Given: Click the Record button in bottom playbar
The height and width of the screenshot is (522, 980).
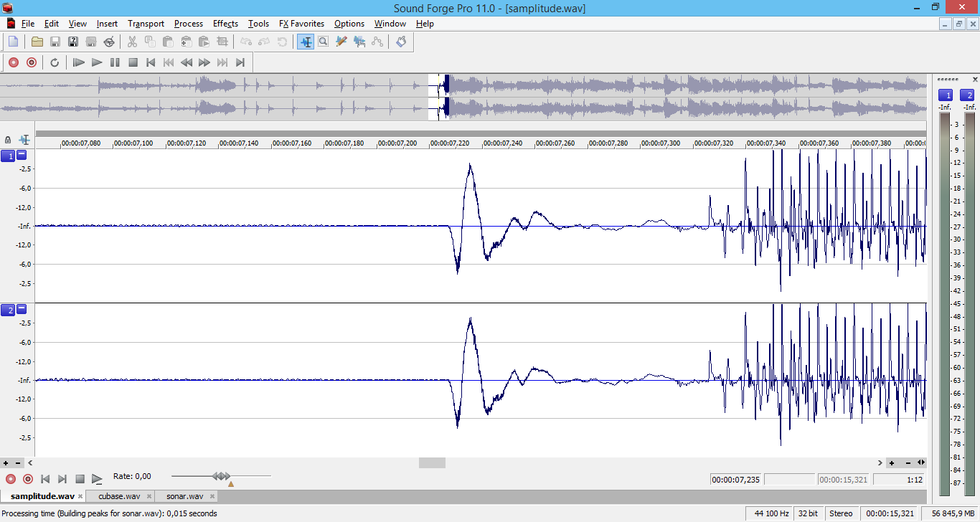Looking at the screenshot, I should pyautogui.click(x=10, y=479).
